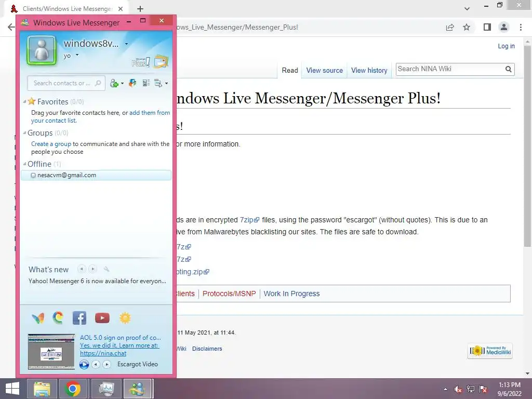The height and width of the screenshot is (399, 532).
Task: Click the Favorites star icon
Action: tap(32, 101)
